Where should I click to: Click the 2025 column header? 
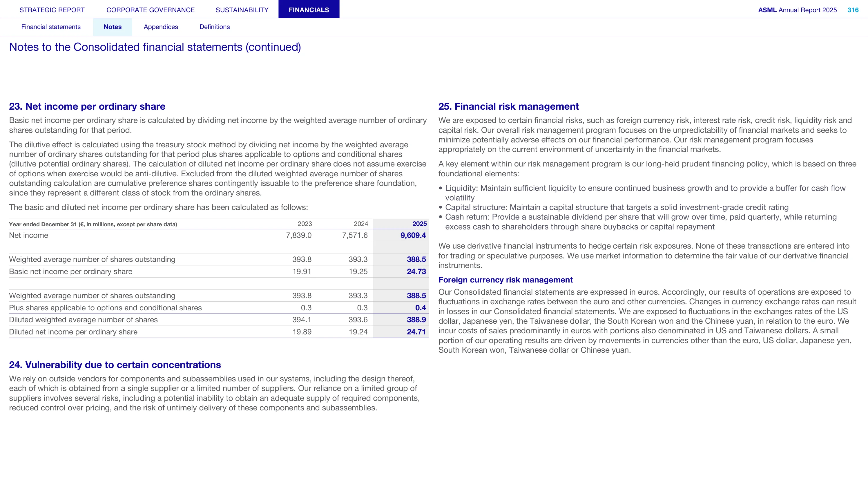point(420,224)
